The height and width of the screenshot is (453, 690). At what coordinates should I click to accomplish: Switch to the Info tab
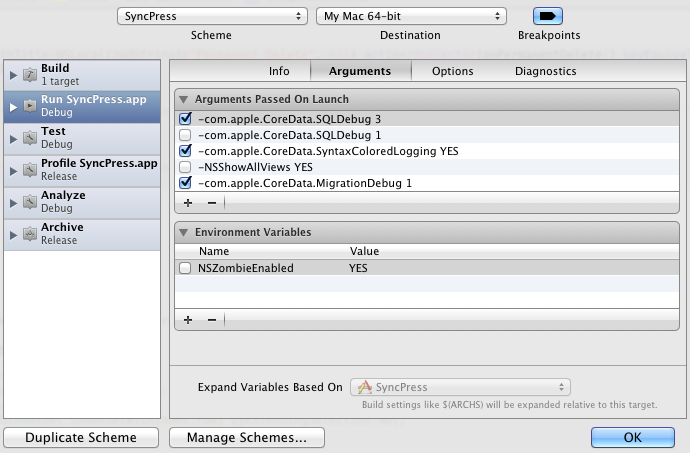pos(279,71)
